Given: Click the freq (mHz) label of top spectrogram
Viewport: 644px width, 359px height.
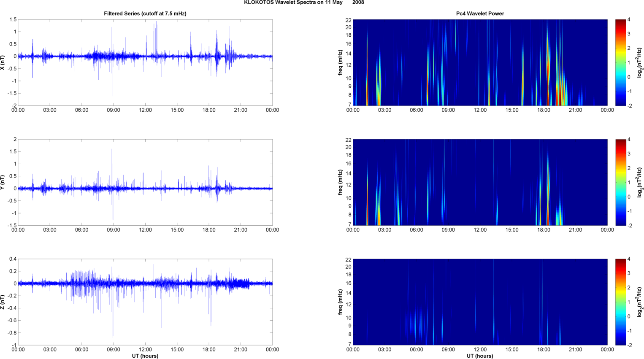Looking at the screenshot, I should coord(340,62).
